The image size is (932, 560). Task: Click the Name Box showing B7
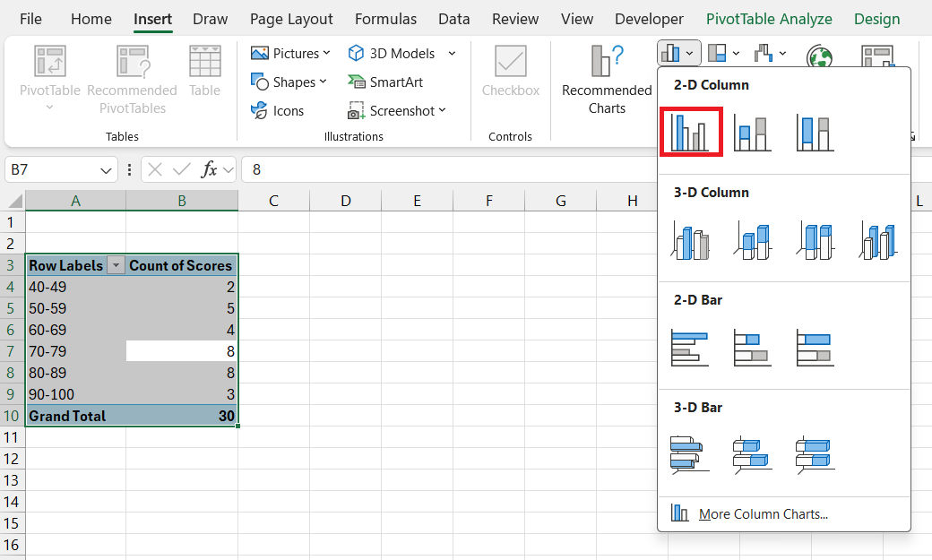coord(53,169)
